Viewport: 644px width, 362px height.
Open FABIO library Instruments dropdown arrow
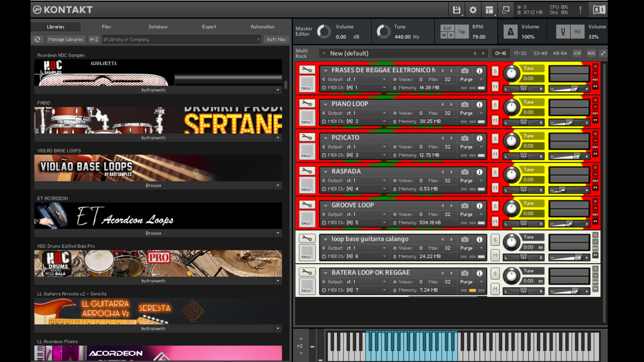point(278,138)
